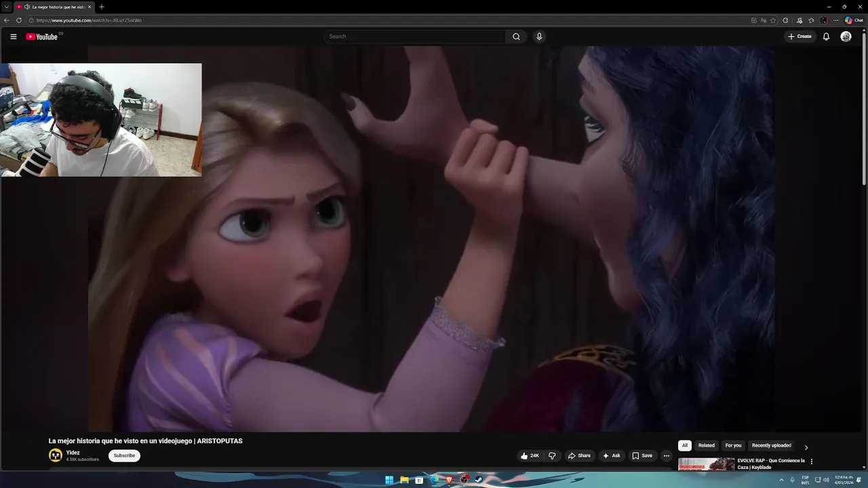Go to the YouTube home logo
The width and height of the screenshot is (868, 488).
pos(42,37)
